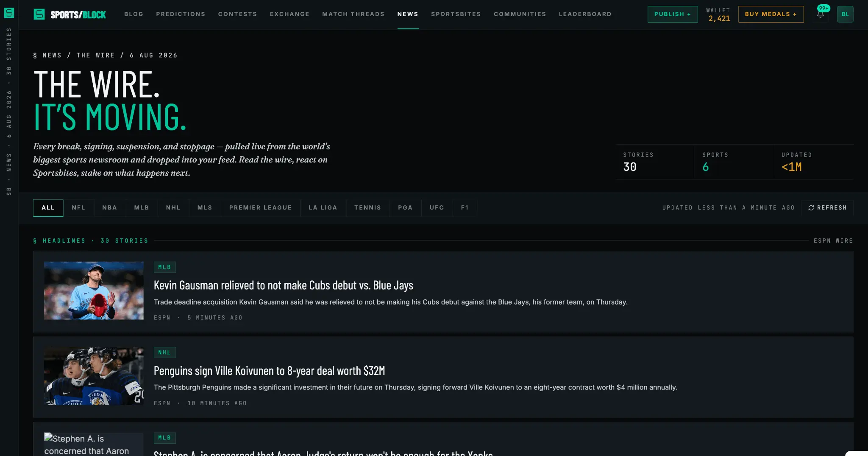Screen dimensions: 868x456
Task: Select the ALL filter tab
Action: [x=48, y=208]
